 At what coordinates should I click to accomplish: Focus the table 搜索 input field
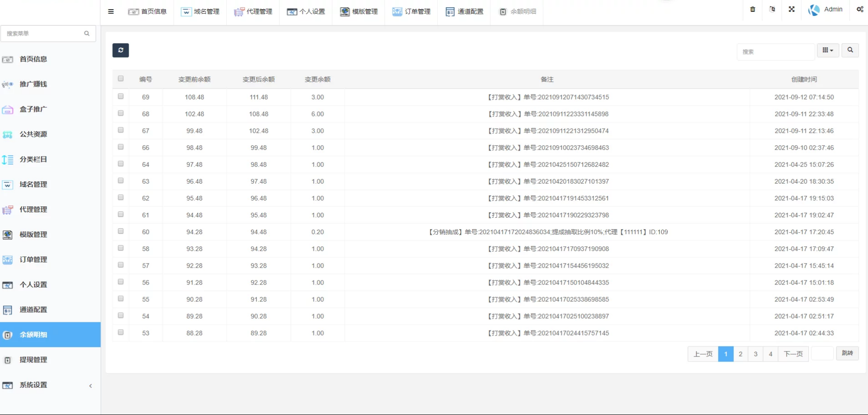pyautogui.click(x=775, y=52)
